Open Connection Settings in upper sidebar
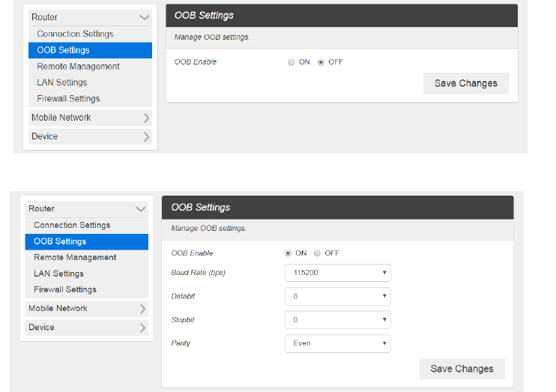The height and width of the screenshot is (392, 556). click(75, 34)
